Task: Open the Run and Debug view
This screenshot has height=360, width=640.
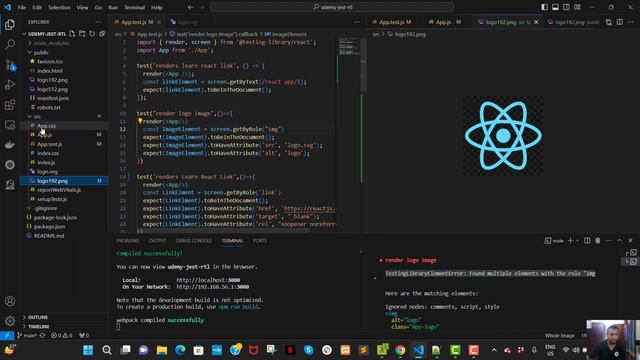Action: [10, 85]
